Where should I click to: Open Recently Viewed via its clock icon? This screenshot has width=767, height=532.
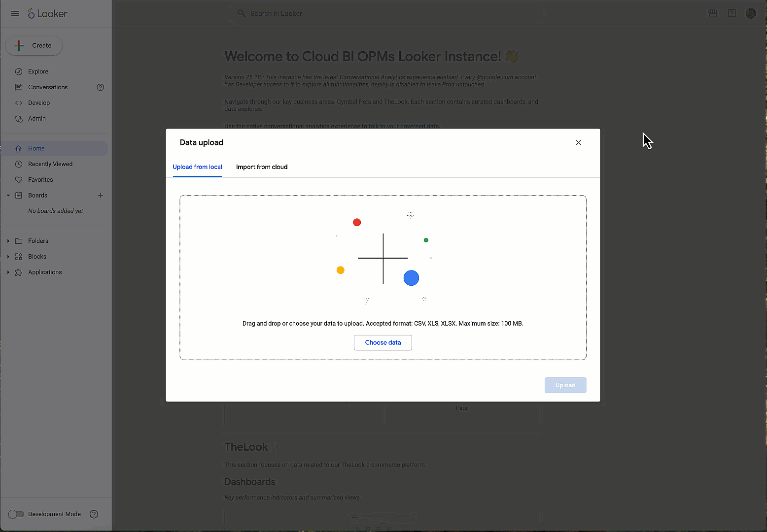[18, 164]
